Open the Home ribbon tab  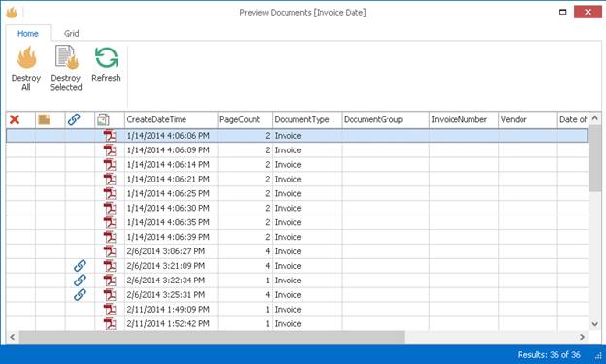click(28, 34)
